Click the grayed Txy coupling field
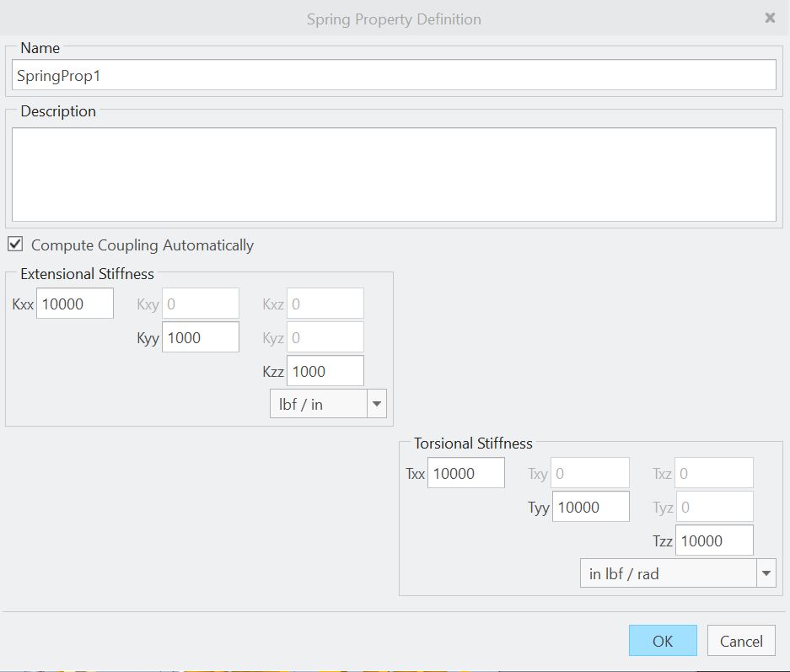The height and width of the screenshot is (672, 790). [x=590, y=472]
